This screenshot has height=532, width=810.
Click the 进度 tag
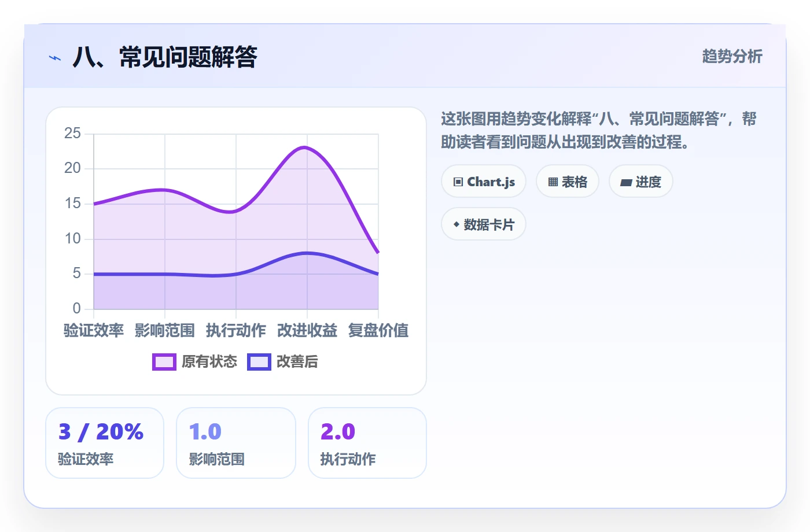tap(641, 182)
